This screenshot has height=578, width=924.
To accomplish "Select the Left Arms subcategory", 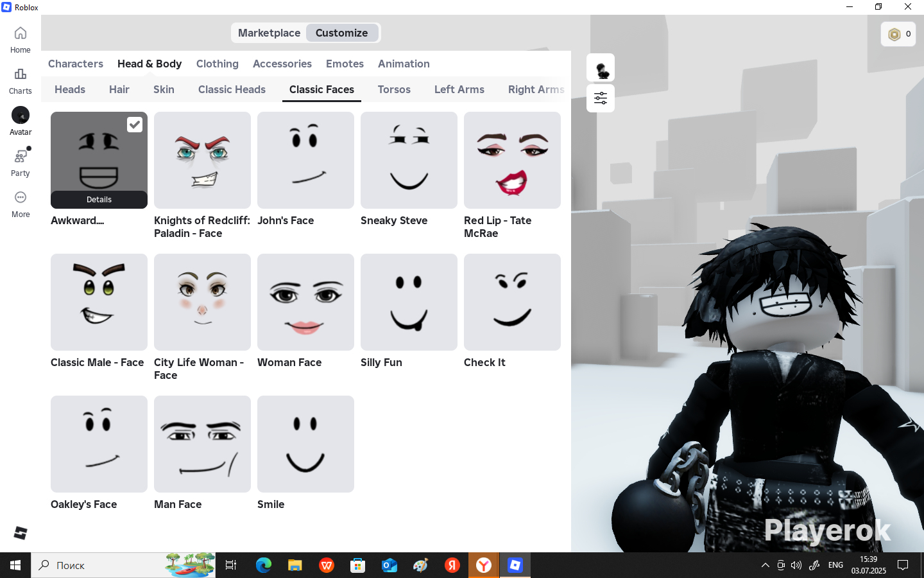I will [459, 89].
